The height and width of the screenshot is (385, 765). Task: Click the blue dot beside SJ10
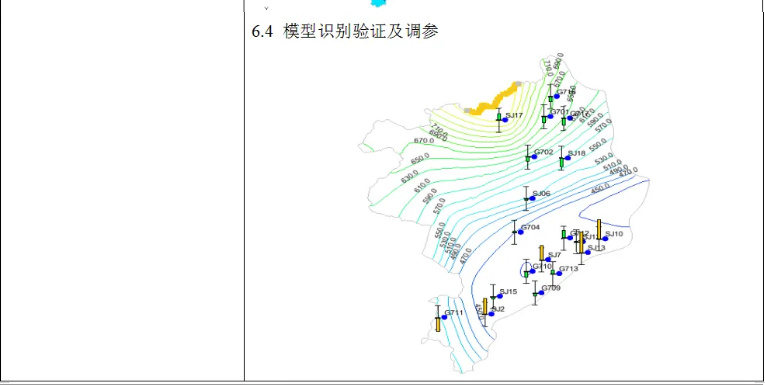click(605, 238)
